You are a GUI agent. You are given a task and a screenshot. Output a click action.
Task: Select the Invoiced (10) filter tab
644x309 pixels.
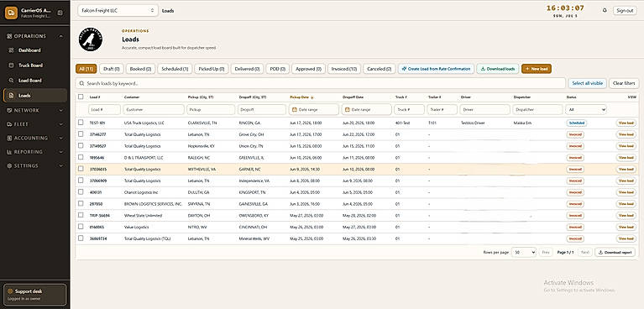pos(343,69)
